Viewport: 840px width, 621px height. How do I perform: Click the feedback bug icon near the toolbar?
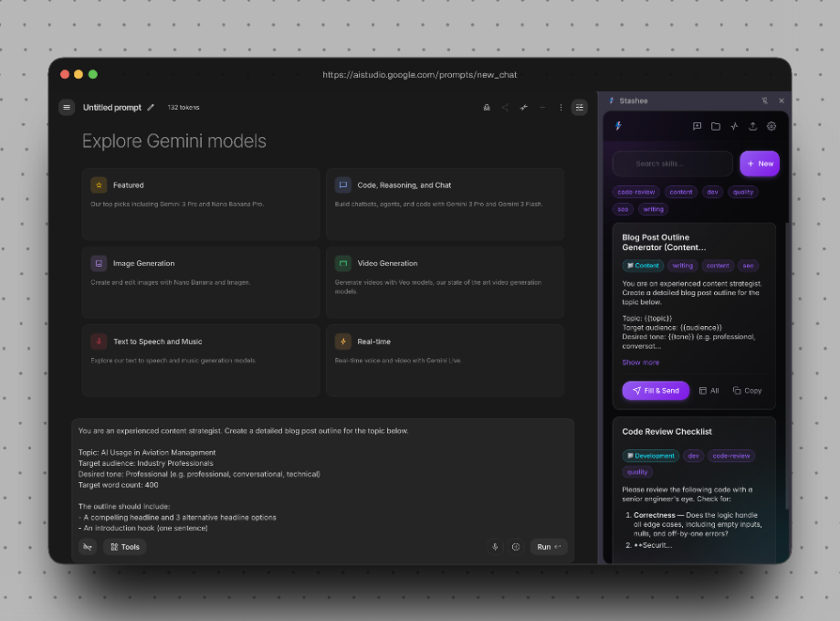[487, 107]
